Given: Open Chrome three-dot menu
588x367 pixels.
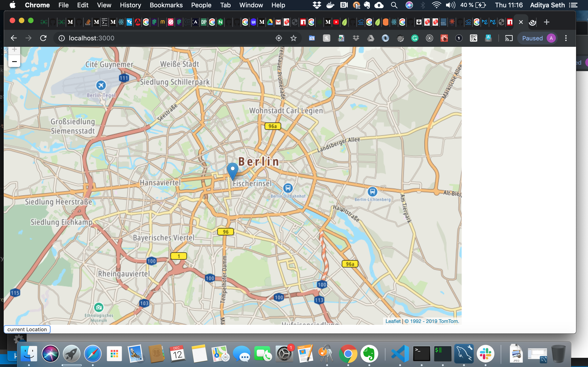Looking at the screenshot, I should point(566,38).
